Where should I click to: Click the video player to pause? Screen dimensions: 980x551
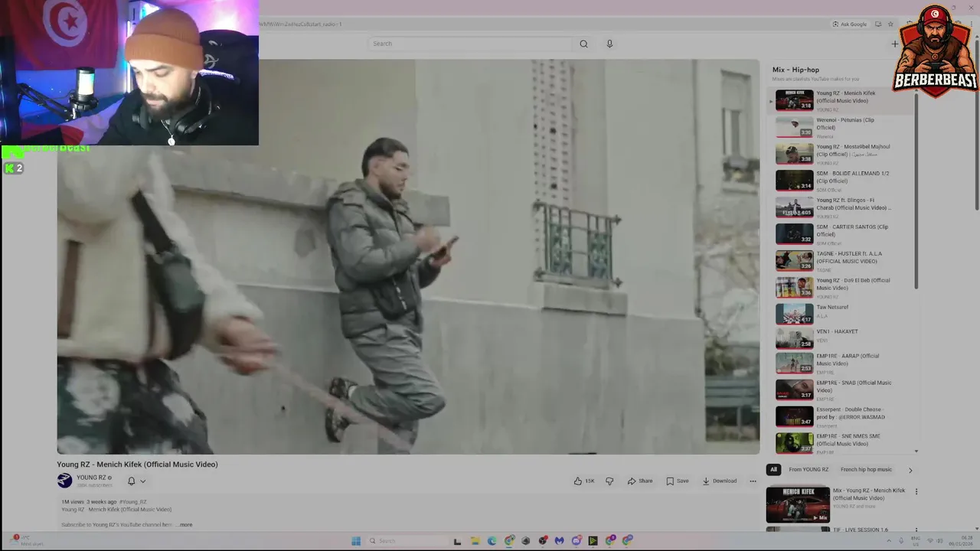coord(408,256)
